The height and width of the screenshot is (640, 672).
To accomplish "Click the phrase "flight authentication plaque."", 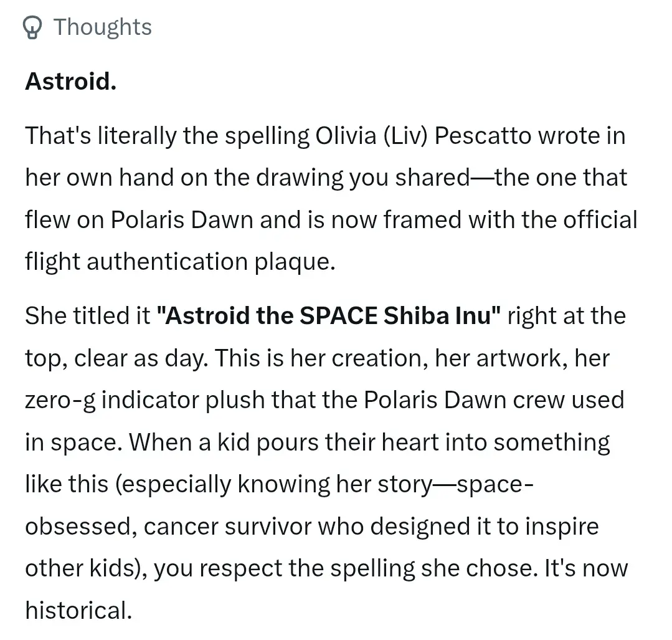I will tap(180, 262).
